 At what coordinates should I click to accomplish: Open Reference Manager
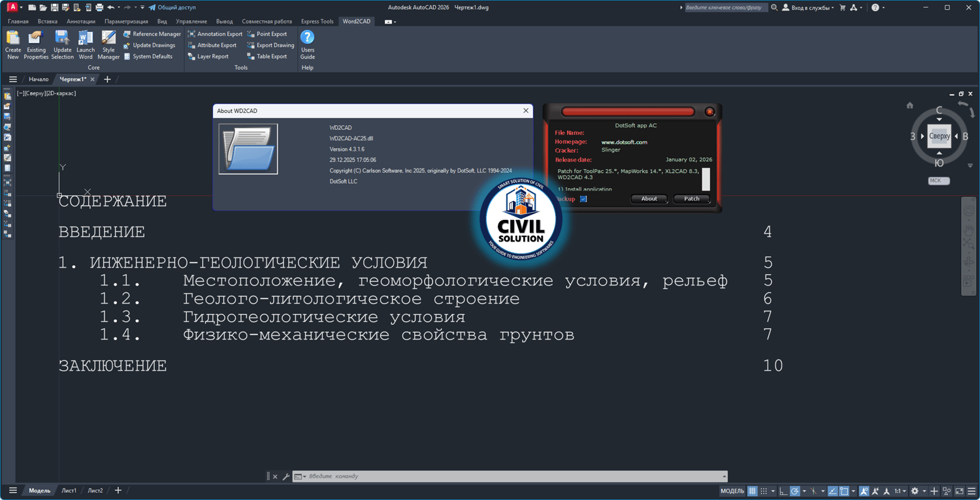[x=152, y=34]
